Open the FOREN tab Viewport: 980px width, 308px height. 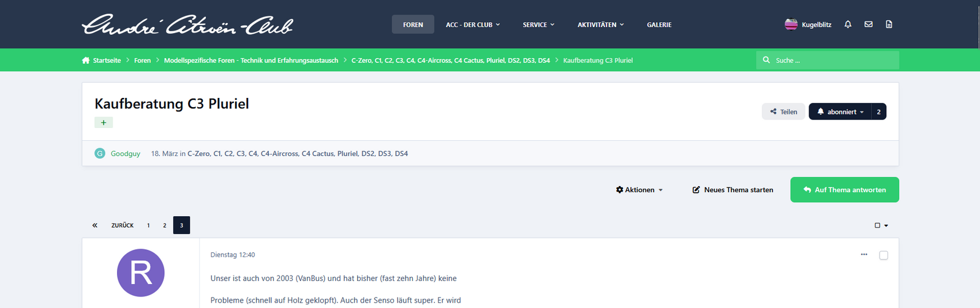[413, 24]
